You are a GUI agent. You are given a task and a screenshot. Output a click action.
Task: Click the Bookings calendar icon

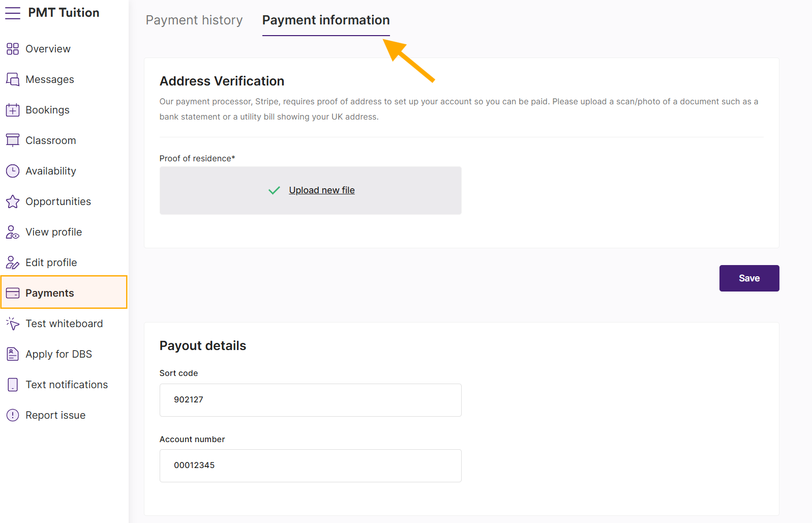pyautogui.click(x=13, y=110)
